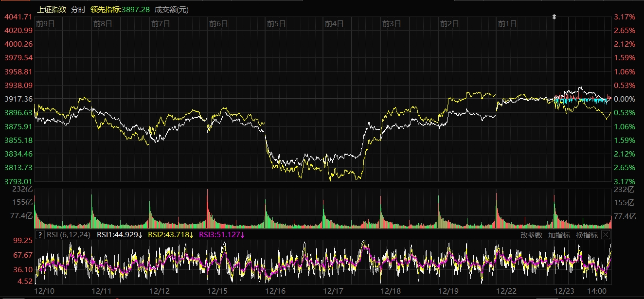This screenshot has width=644, height=299.
Task: Click the 3917.36 baseline price label
Action: coord(18,99)
